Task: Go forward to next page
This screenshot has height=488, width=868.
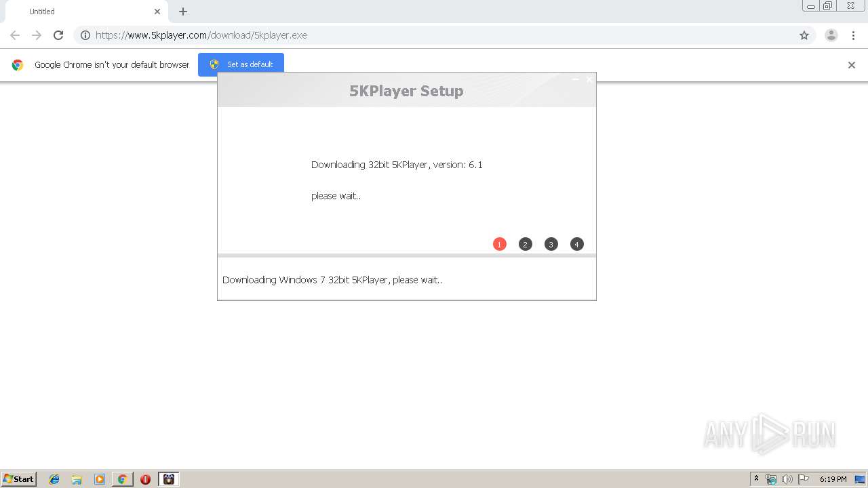Action: [37, 35]
